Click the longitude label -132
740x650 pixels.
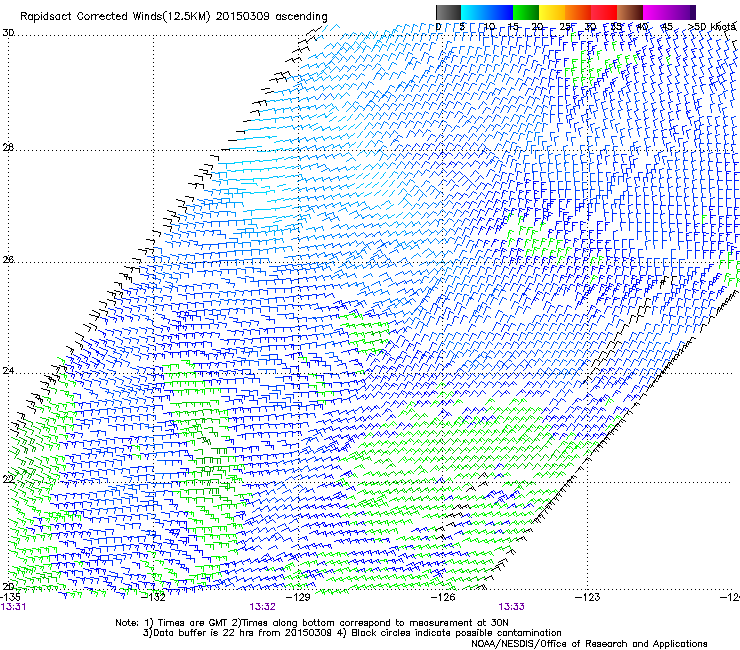coord(154,597)
